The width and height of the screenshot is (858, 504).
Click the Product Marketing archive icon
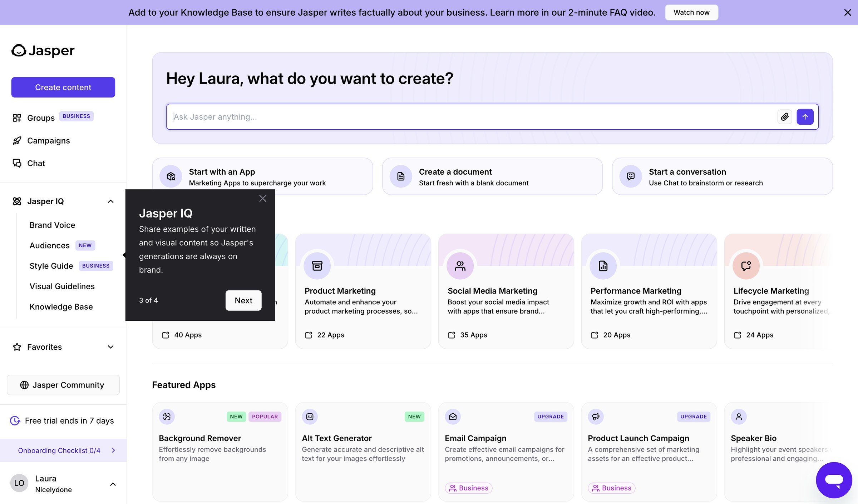317,266
